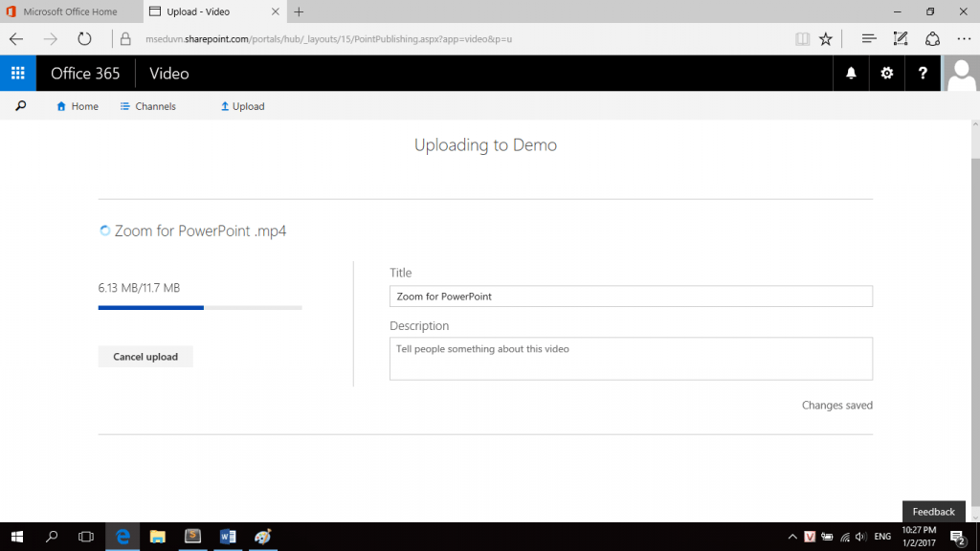Open the Paint app in taskbar
980x551 pixels.
[262, 537]
